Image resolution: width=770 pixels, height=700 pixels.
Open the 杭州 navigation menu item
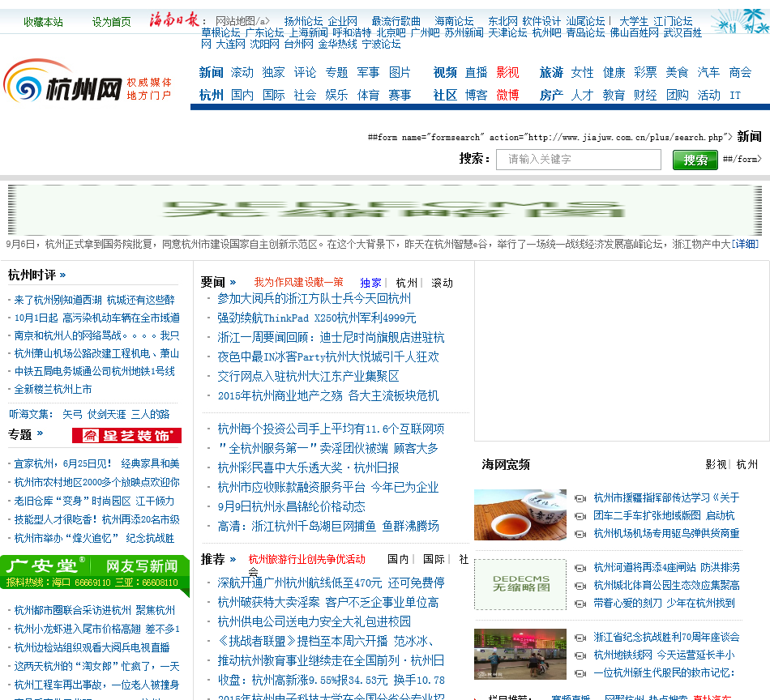click(212, 96)
